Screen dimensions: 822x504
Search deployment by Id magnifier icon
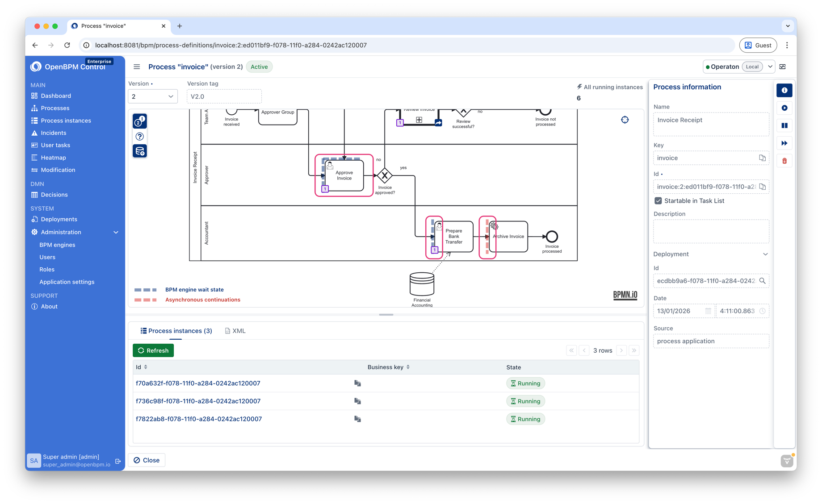coord(762,281)
